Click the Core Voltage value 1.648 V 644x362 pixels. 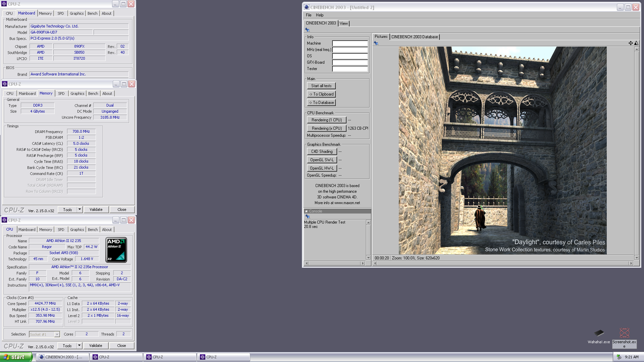click(87, 259)
